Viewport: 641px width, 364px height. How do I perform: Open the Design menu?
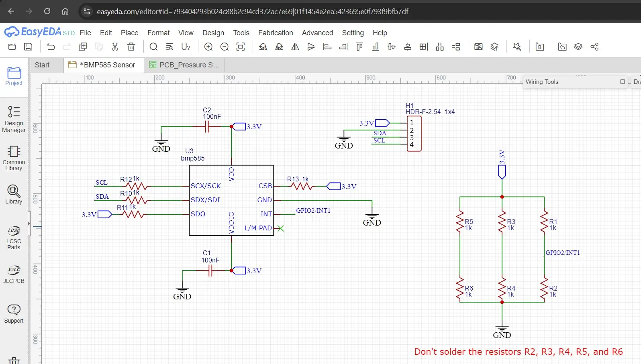213,33
